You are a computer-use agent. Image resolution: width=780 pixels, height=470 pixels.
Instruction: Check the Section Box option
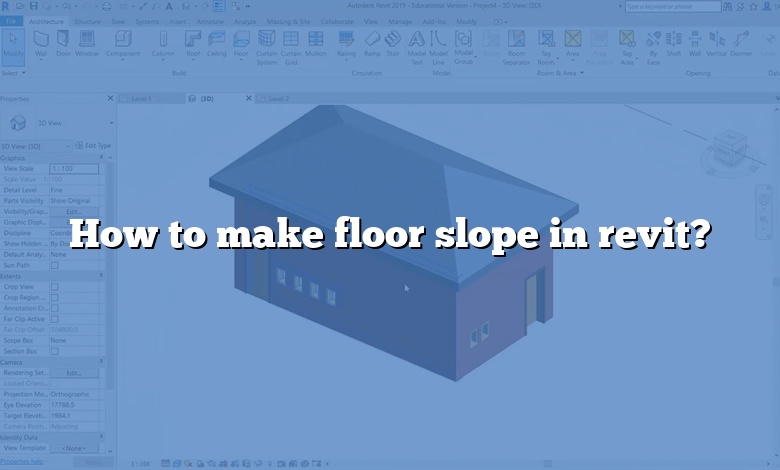point(55,351)
